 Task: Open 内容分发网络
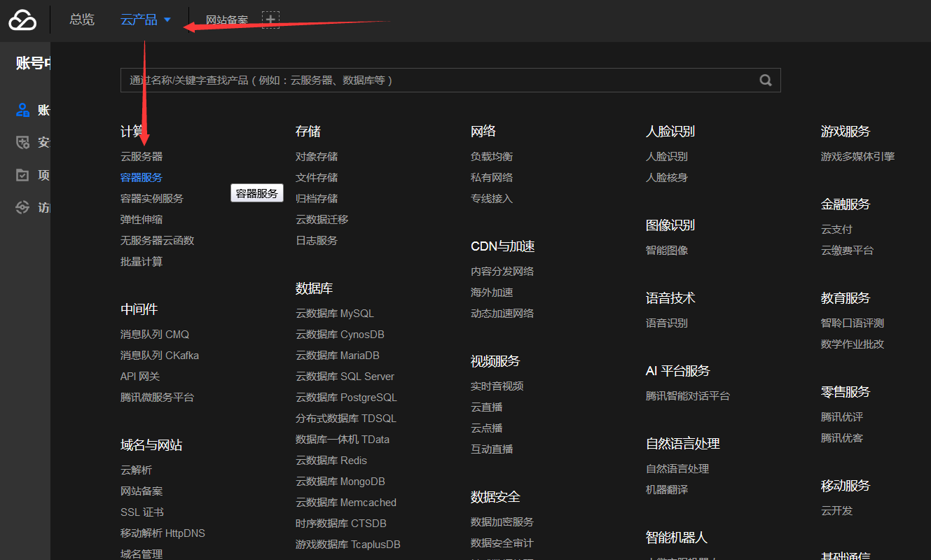pos(502,271)
